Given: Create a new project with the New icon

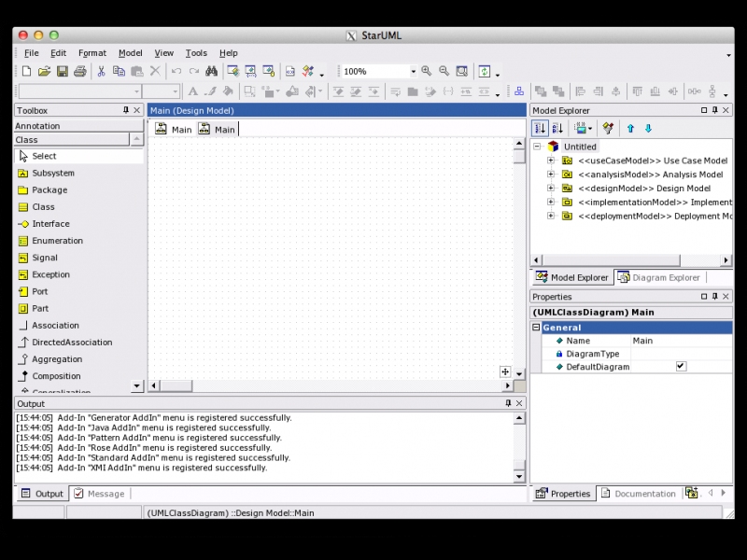Looking at the screenshot, I should [27, 72].
